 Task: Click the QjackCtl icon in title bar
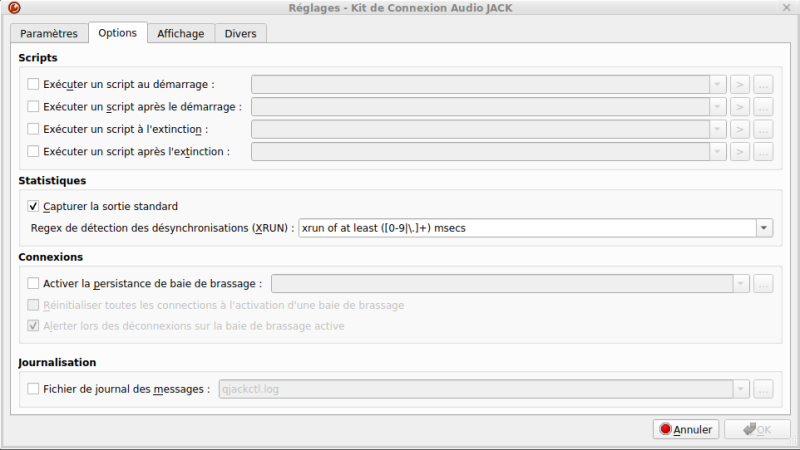click(x=13, y=8)
